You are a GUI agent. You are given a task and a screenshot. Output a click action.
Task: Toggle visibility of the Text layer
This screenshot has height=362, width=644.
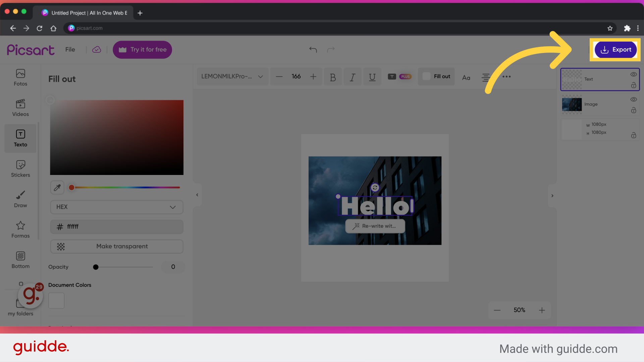coord(634,74)
